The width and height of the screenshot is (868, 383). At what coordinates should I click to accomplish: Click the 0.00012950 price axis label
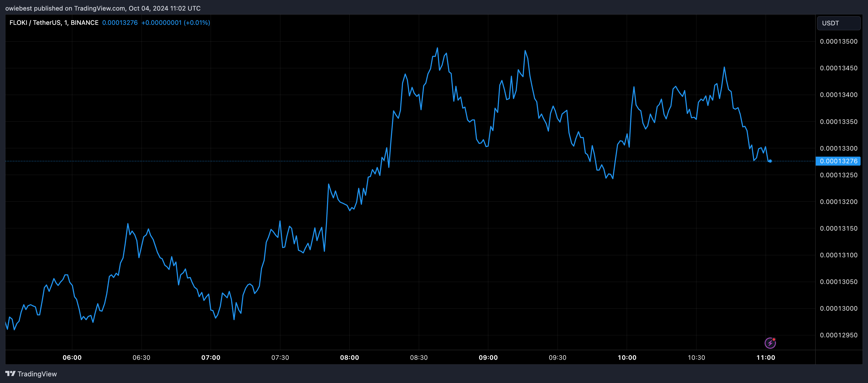pos(839,335)
